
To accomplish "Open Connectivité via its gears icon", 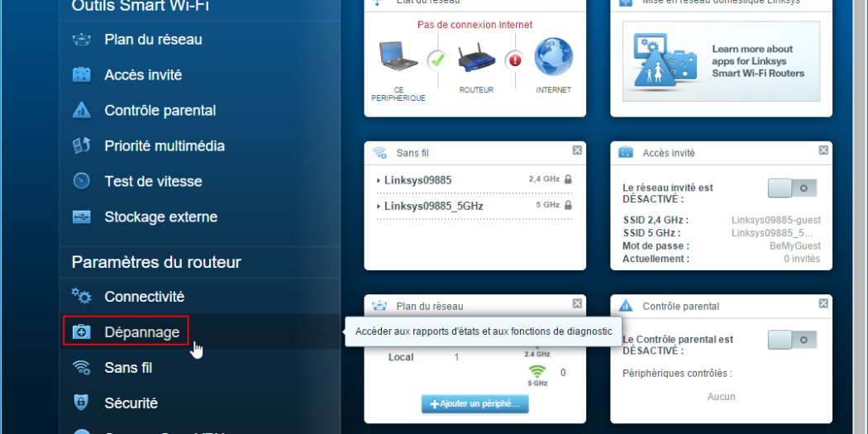I will click(82, 296).
